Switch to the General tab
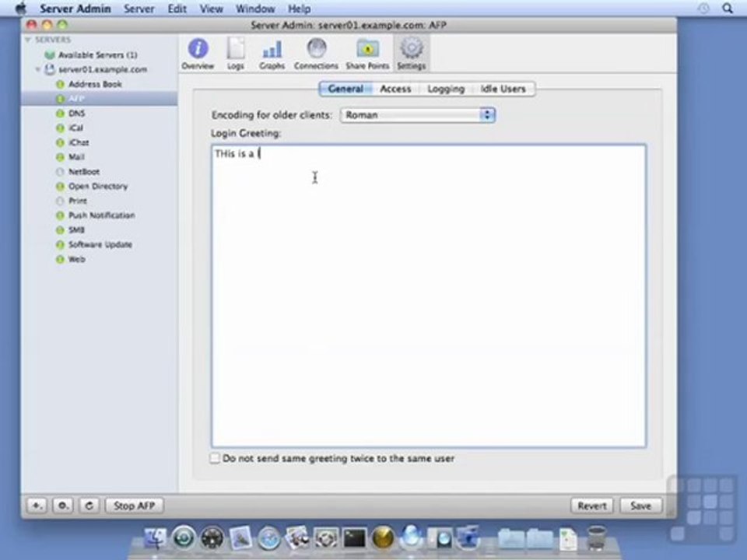The width and height of the screenshot is (747, 560). [345, 89]
